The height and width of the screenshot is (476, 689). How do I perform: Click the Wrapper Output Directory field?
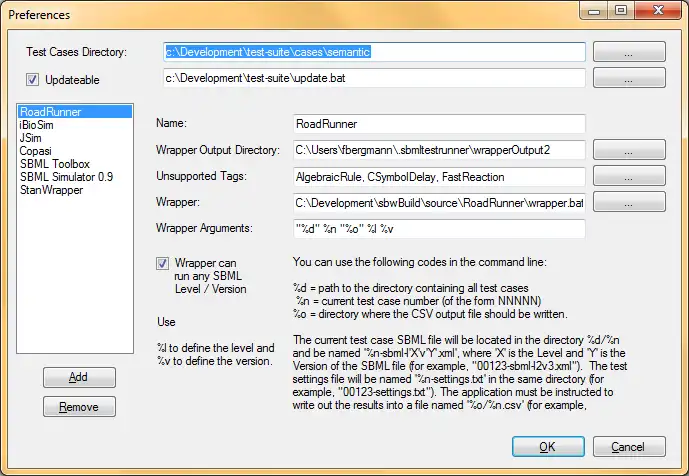(x=439, y=150)
